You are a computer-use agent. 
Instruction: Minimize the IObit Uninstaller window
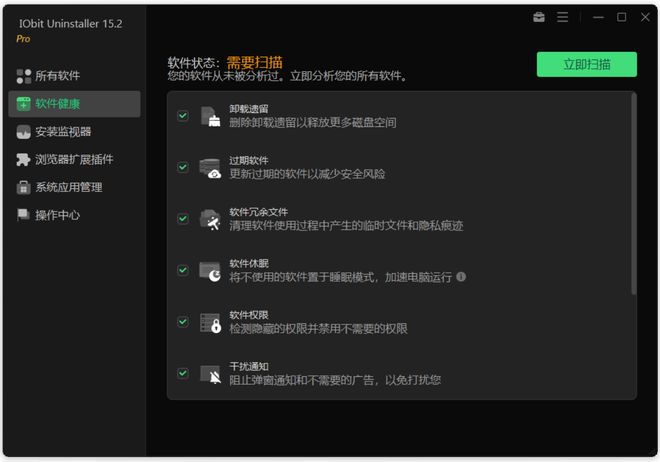tap(598, 17)
